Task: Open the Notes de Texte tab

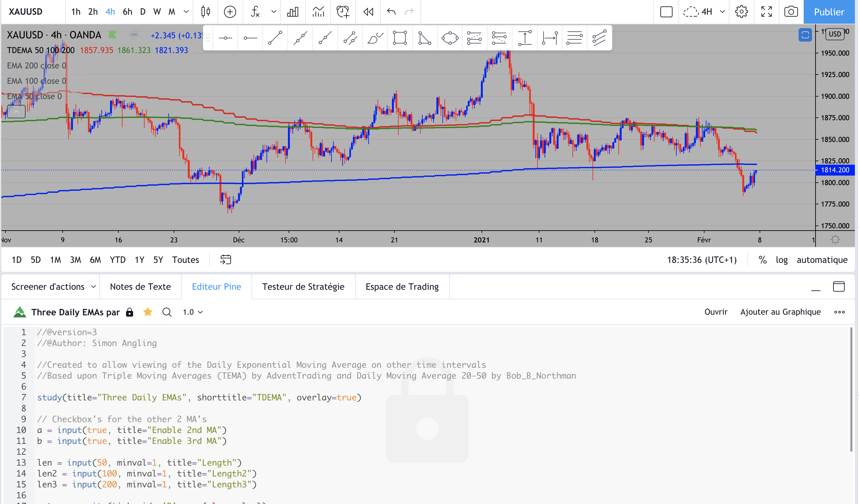Action: tap(140, 287)
